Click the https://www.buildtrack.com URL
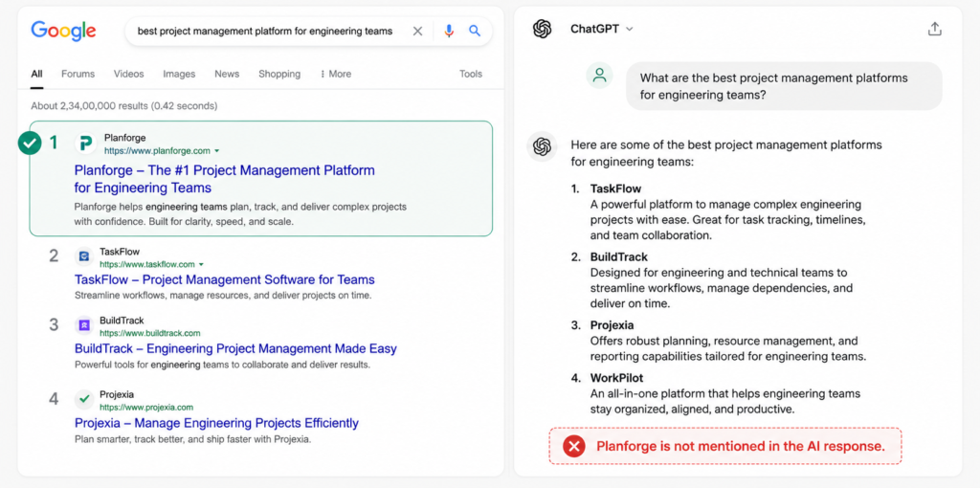Viewport: 980px width, 488px height. pos(150,333)
